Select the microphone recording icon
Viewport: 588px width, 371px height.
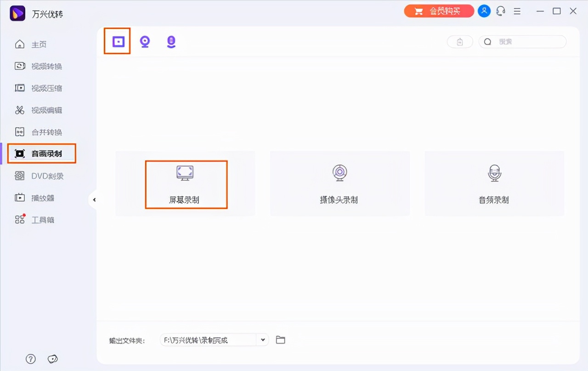[x=171, y=41]
